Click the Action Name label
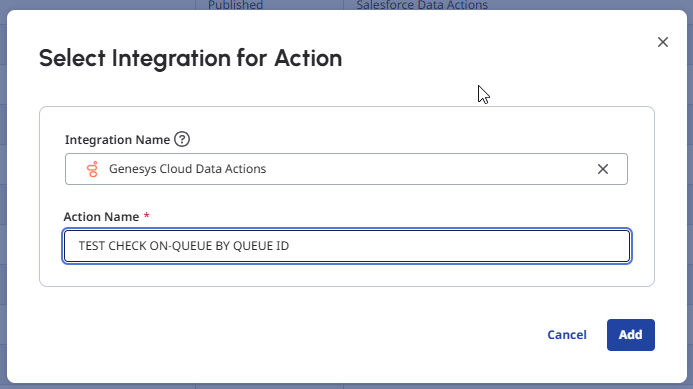This screenshot has height=389, width=693. tap(101, 217)
